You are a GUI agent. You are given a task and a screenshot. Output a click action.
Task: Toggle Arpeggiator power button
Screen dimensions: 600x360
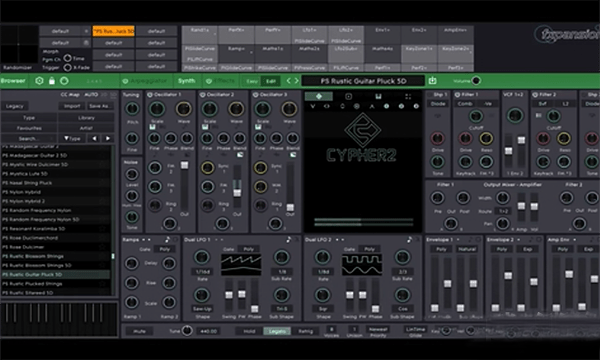click(125, 81)
